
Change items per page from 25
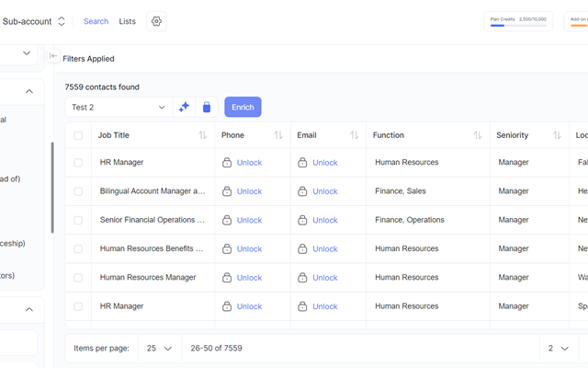click(x=159, y=349)
